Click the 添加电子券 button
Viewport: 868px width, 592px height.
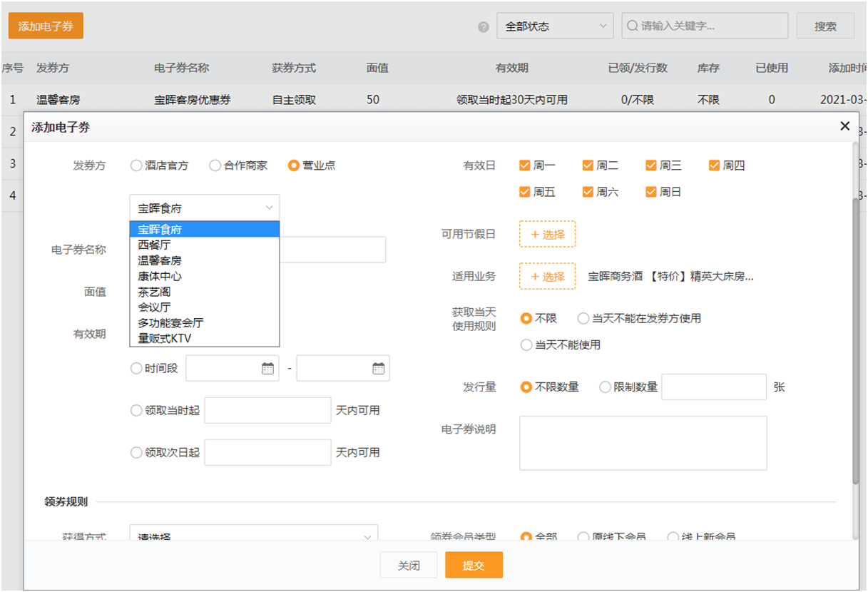[46, 26]
